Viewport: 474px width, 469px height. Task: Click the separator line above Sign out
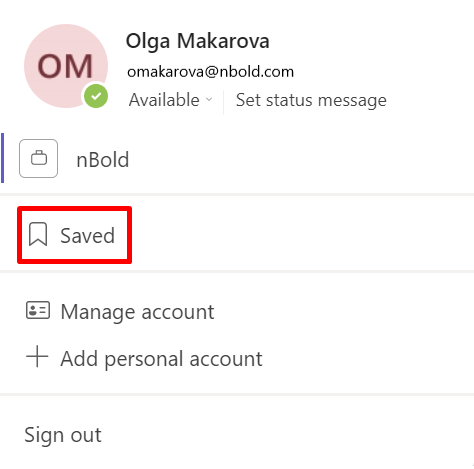tap(237, 395)
